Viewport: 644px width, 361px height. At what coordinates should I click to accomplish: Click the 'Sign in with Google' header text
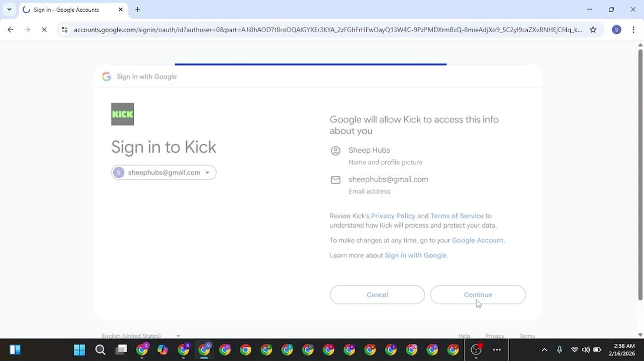146,77
